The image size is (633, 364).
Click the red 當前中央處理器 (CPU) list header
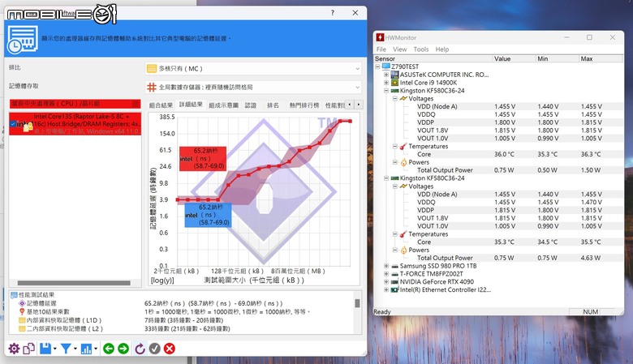(x=75, y=104)
